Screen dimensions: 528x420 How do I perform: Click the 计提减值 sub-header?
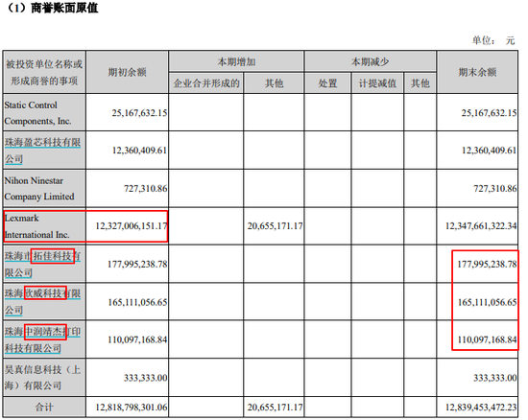(x=377, y=82)
